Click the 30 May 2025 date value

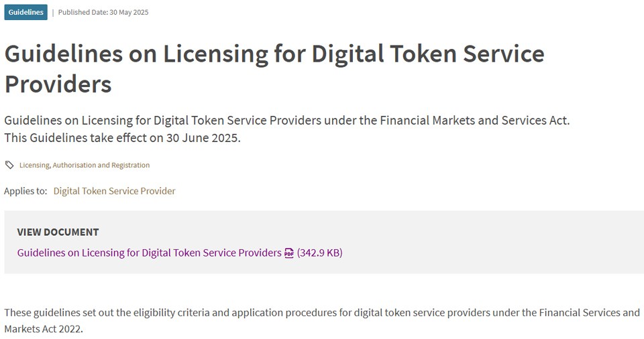click(129, 12)
